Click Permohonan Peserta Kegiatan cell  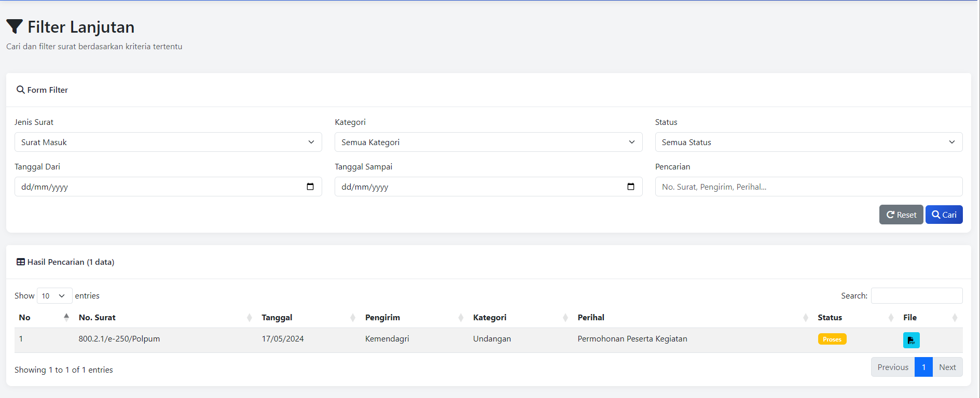632,338
